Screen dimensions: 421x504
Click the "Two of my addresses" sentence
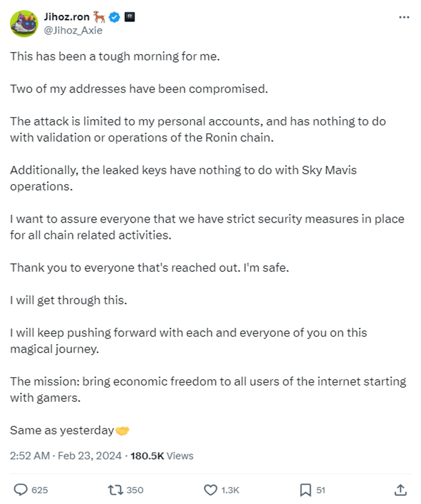[139, 88]
